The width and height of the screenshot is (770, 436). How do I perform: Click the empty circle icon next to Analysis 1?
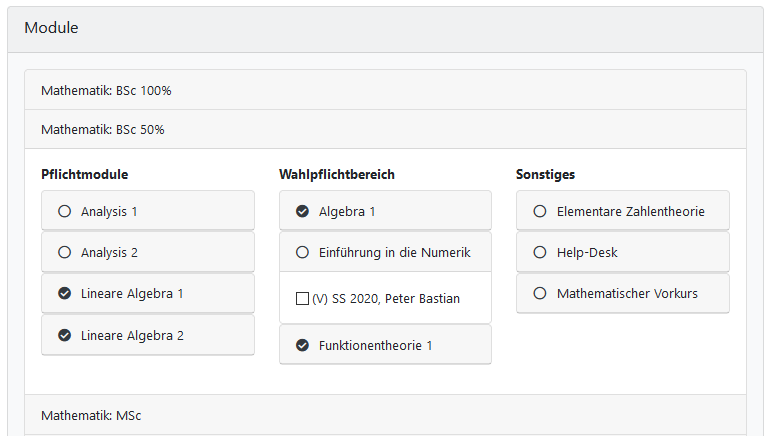[65, 211]
